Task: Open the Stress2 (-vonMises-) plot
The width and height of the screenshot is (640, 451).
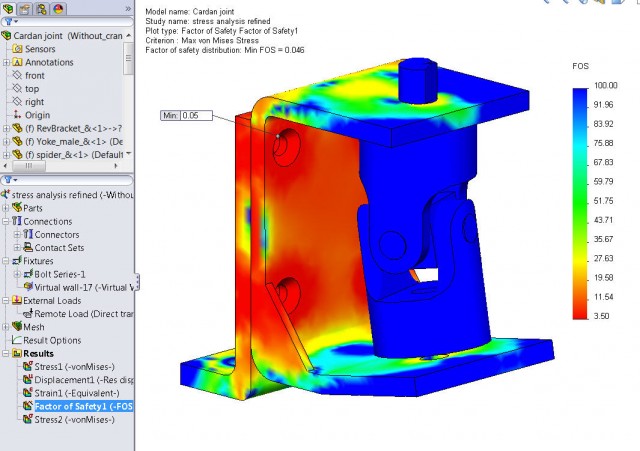Action: [69, 419]
